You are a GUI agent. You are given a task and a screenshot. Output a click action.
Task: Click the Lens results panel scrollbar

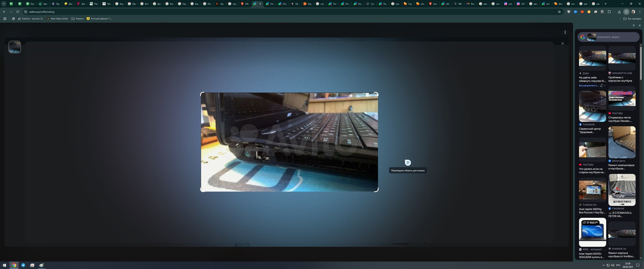[x=641, y=63]
